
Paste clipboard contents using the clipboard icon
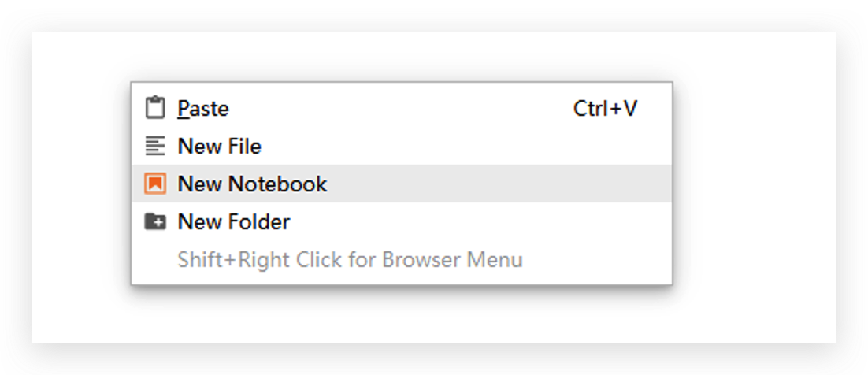[x=155, y=108]
